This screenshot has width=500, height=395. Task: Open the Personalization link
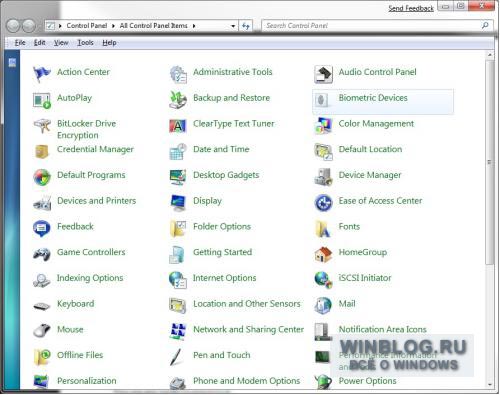tap(87, 381)
